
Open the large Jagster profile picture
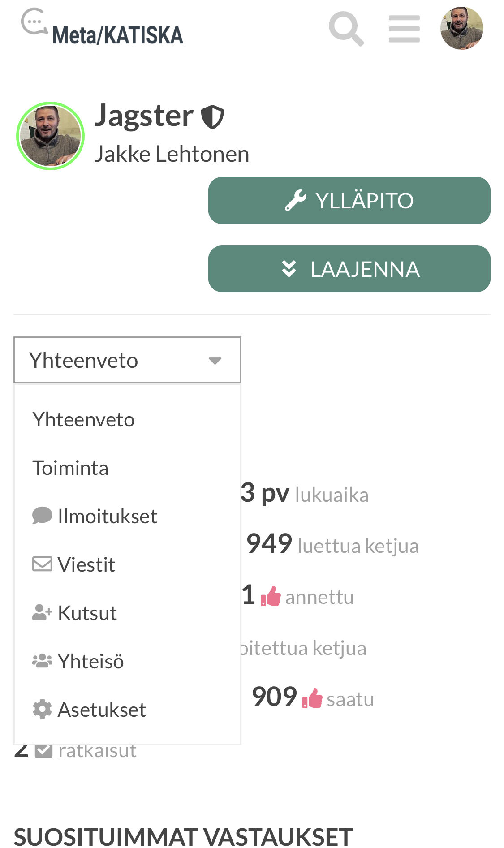tap(50, 136)
